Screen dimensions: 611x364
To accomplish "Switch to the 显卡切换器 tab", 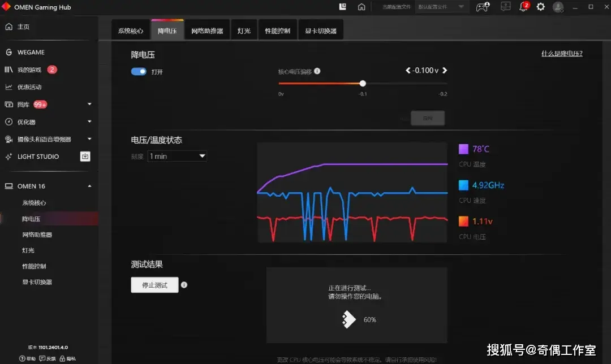I will 321,31.
